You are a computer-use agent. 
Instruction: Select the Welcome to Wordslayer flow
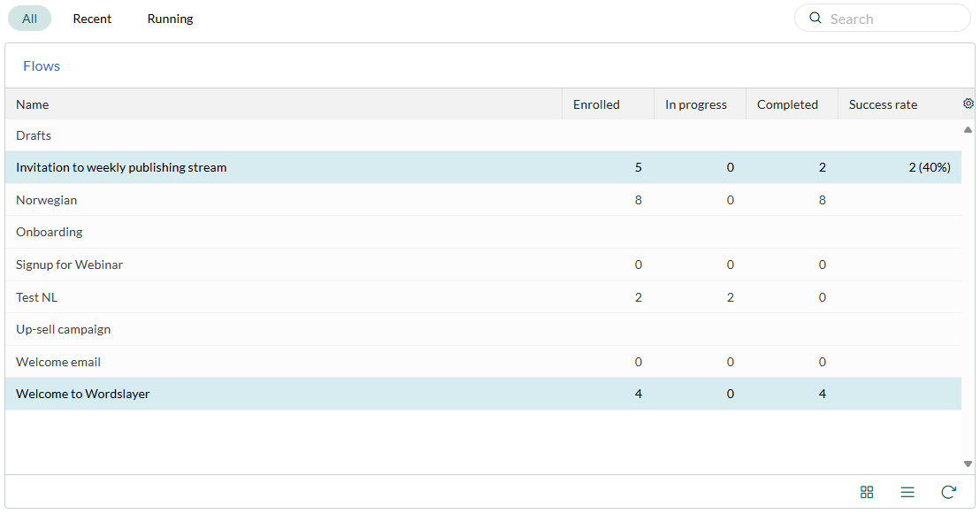pos(483,394)
